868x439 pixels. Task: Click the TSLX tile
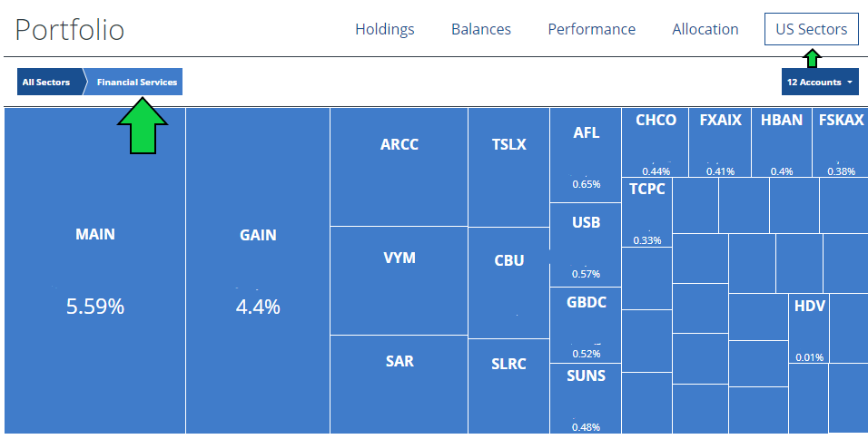(x=508, y=167)
